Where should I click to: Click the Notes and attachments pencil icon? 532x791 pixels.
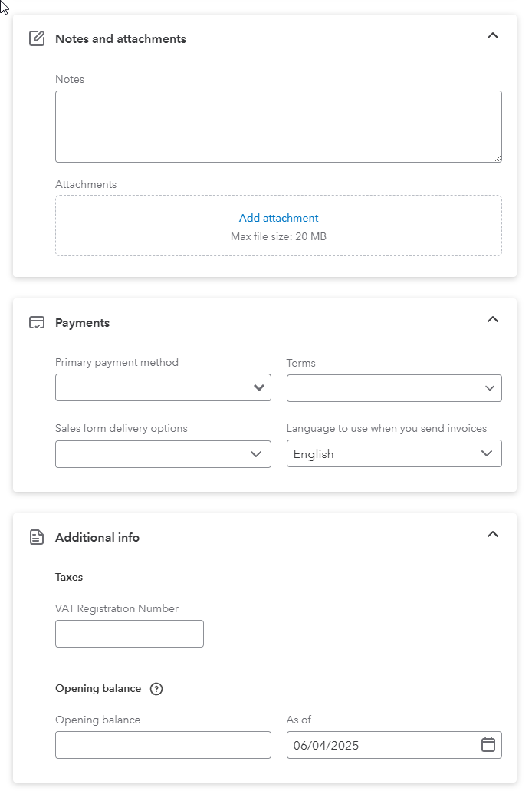pyautogui.click(x=37, y=38)
